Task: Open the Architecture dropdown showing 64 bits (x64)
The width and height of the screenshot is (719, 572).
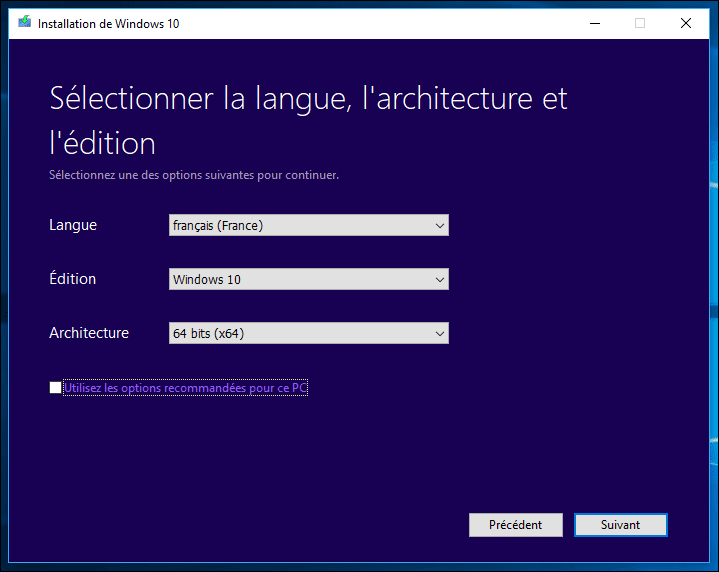Action: (x=309, y=333)
